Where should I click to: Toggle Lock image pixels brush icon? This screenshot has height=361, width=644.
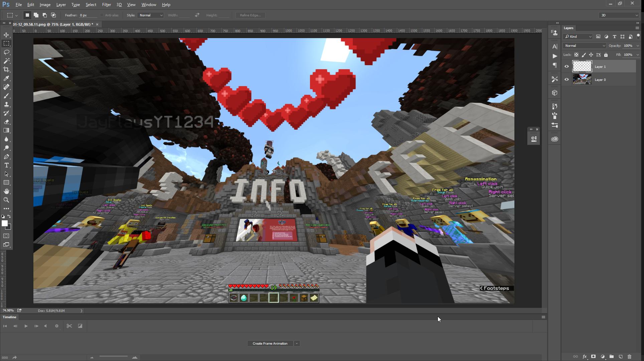(x=584, y=55)
